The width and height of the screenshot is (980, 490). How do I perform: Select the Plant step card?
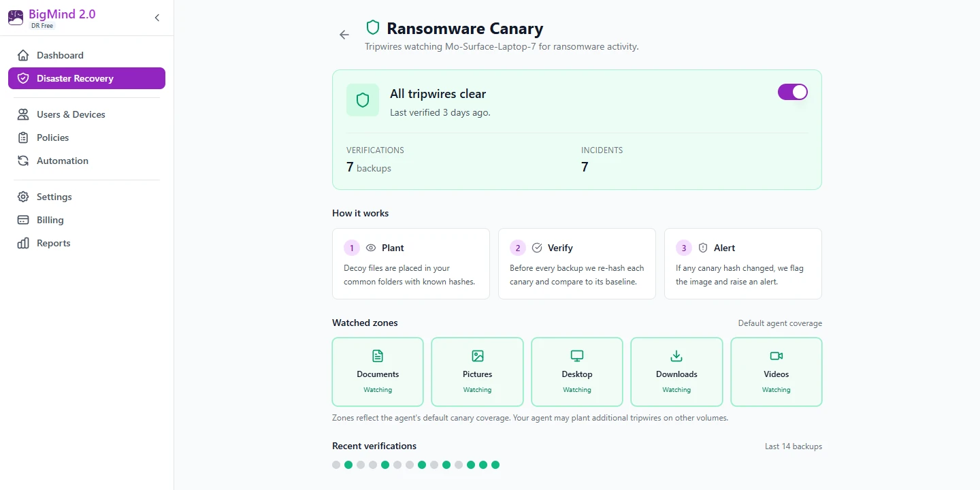411,263
